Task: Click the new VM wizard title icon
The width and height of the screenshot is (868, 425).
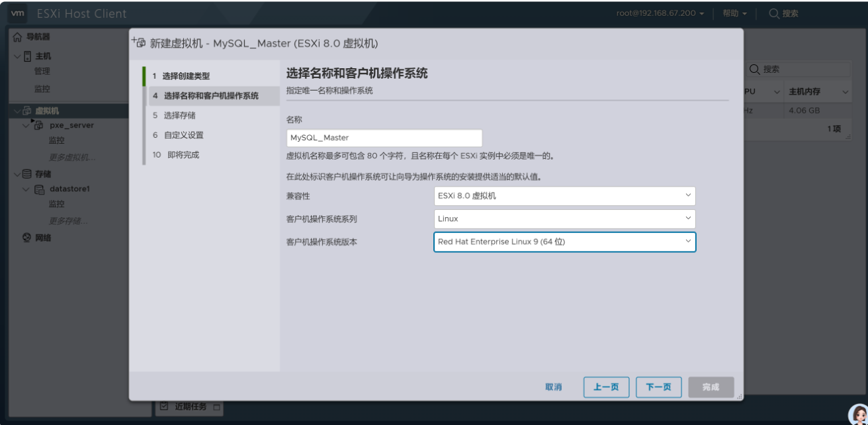Action: click(138, 42)
